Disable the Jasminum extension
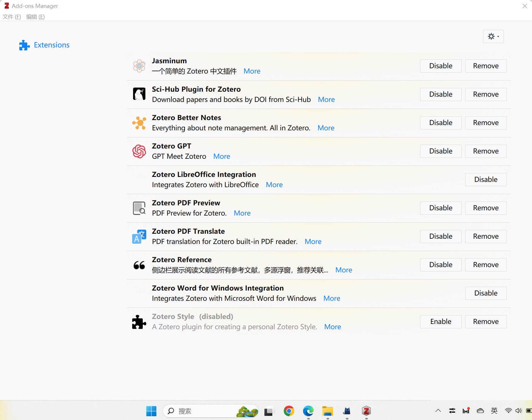532x420 pixels. pos(441,66)
